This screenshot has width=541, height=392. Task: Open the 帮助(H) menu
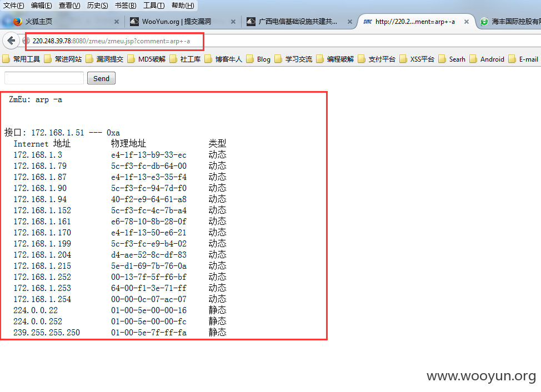183,5
